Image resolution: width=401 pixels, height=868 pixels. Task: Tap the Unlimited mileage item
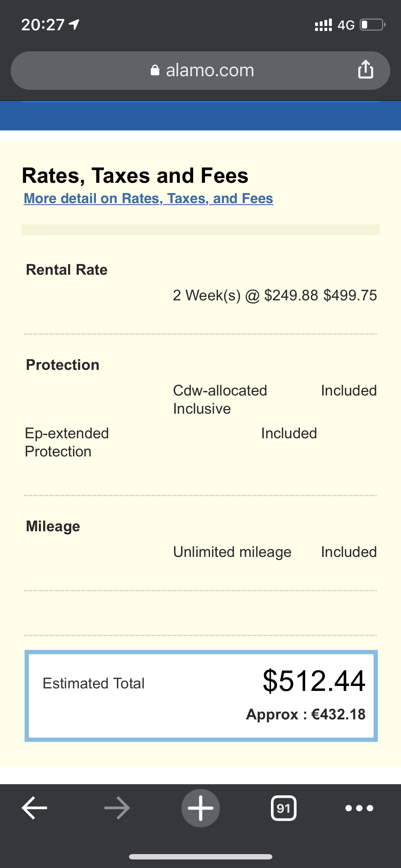point(232,552)
